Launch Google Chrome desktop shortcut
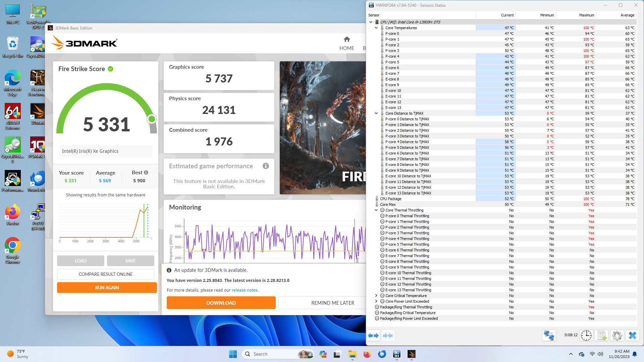The height and width of the screenshot is (362, 644). tap(12, 250)
